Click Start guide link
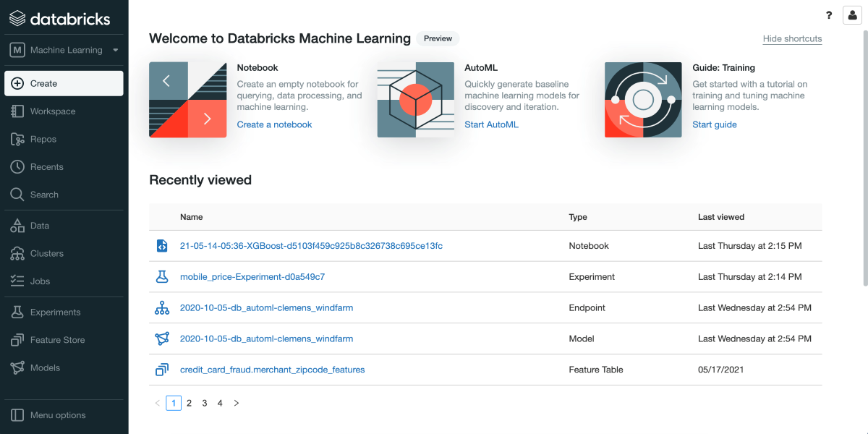 click(x=715, y=124)
